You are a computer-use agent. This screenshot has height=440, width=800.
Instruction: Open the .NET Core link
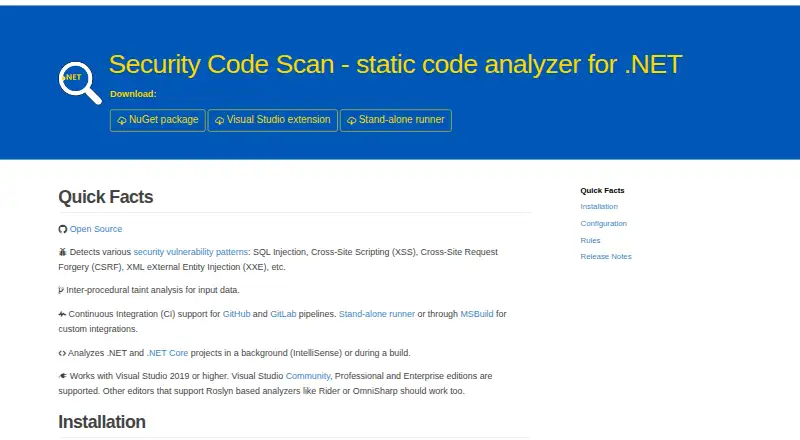(167, 353)
